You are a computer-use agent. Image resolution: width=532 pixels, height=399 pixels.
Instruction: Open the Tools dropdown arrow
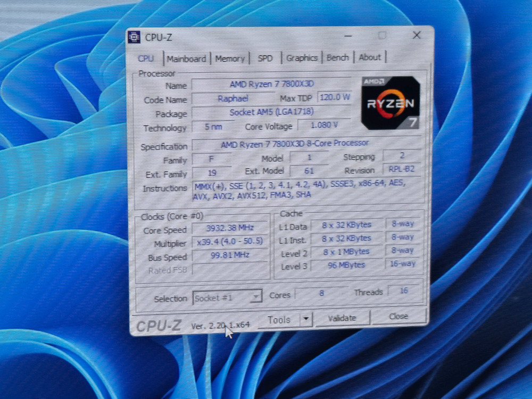click(x=306, y=319)
